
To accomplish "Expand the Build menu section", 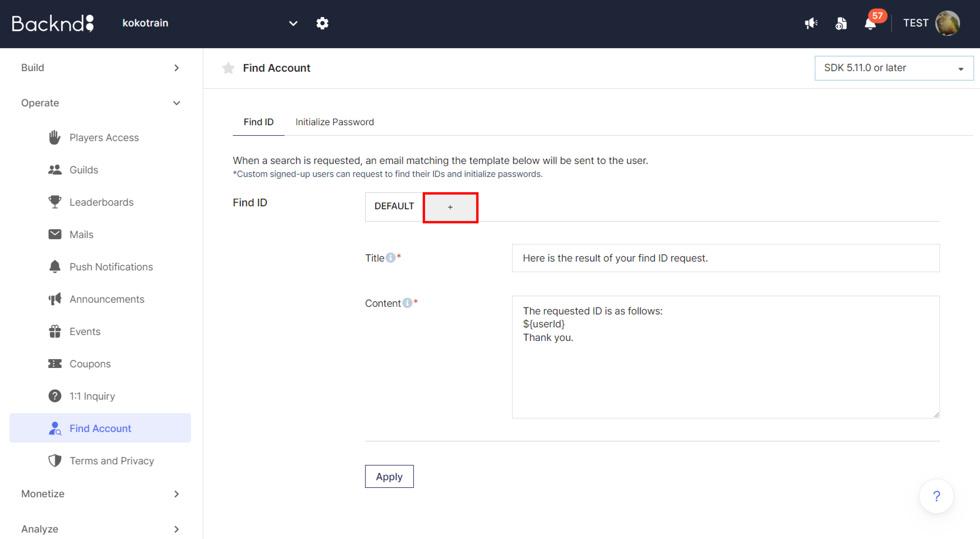I will pyautogui.click(x=100, y=68).
